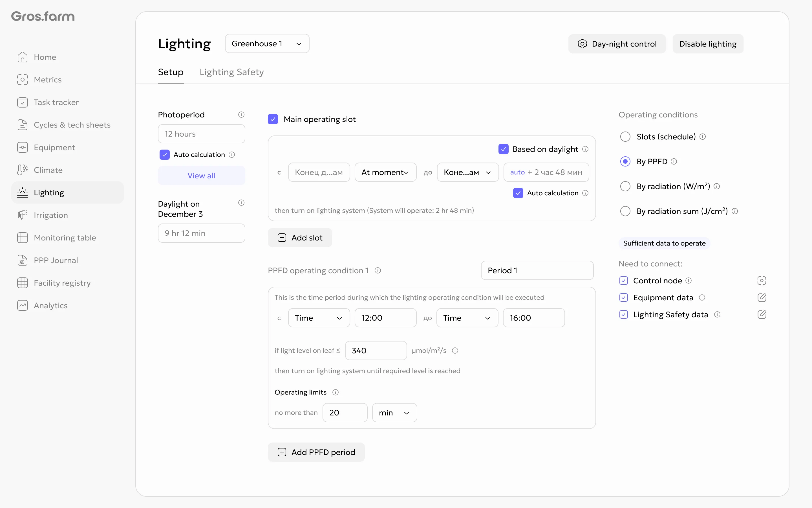The image size is (812, 508).
Task: Click the Facility registry grid icon
Action: tap(23, 283)
